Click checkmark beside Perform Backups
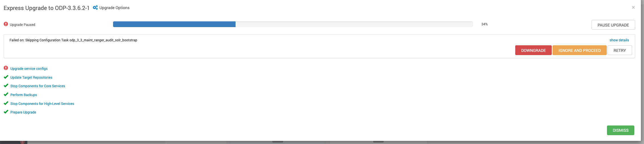Viewport: 644px width, 144px height. coord(6,94)
